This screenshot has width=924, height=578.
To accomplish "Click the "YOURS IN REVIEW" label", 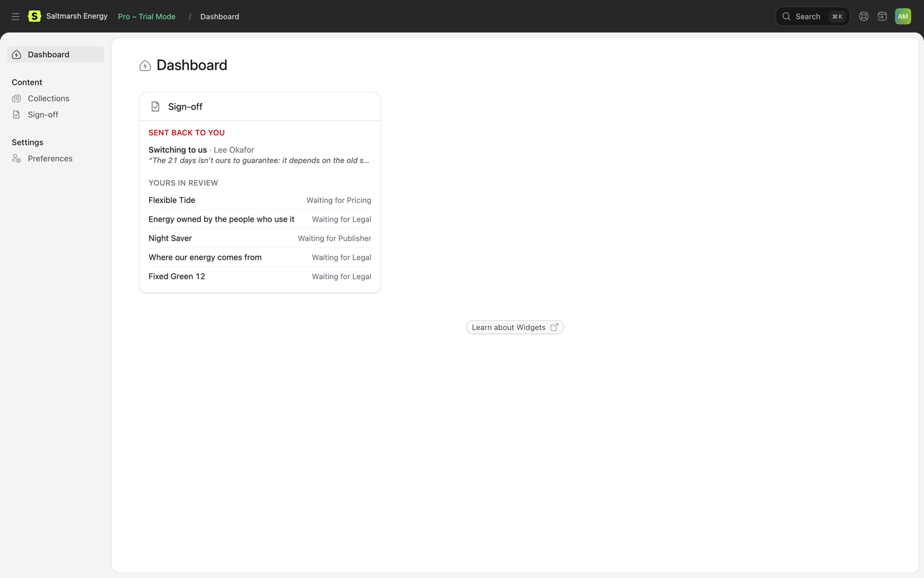I will (183, 183).
